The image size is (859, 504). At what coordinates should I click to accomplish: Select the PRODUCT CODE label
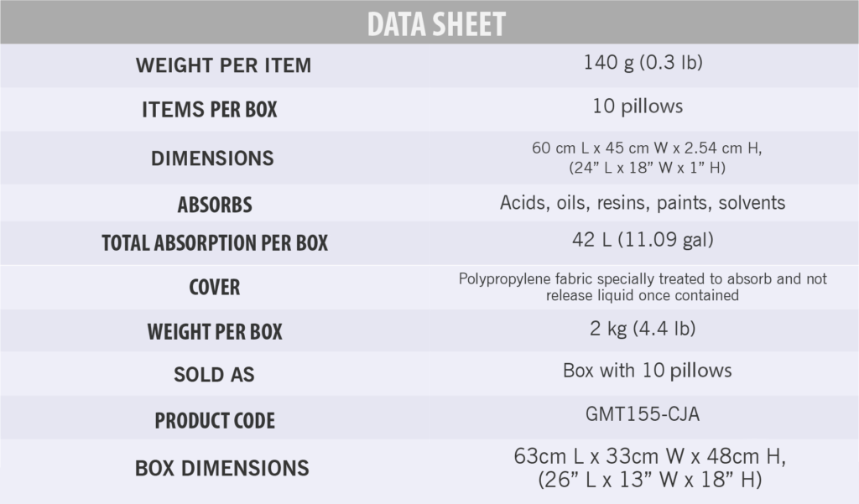click(x=215, y=421)
